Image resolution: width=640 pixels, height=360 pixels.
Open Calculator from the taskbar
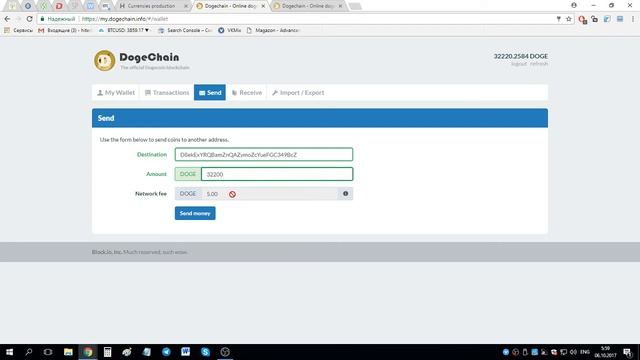(x=107, y=352)
